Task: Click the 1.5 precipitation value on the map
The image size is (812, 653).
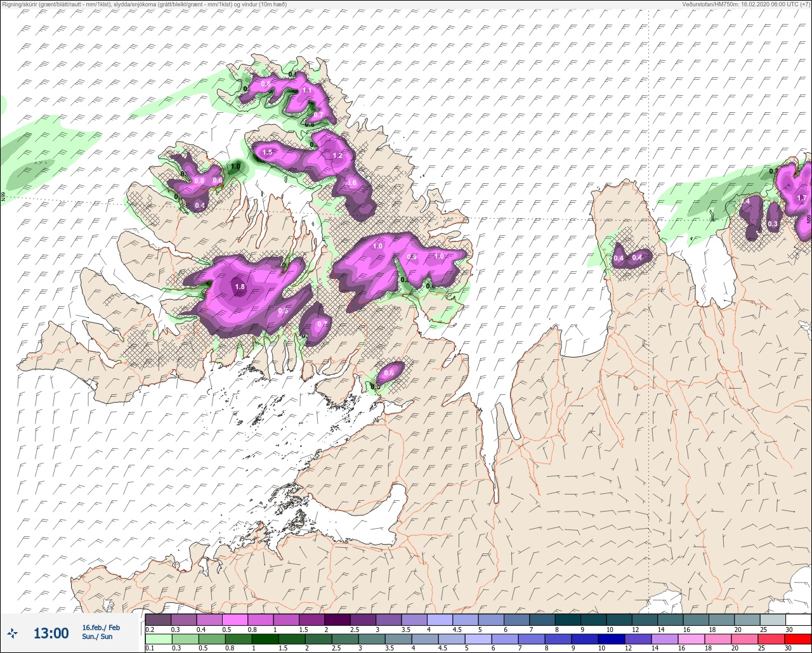Action: tap(267, 152)
